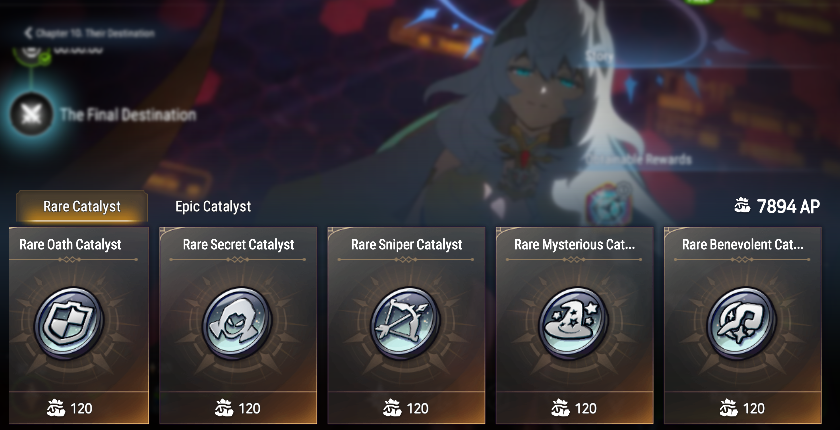Open The Final Destination stage label
This screenshot has width=840, height=430.
[x=128, y=115]
